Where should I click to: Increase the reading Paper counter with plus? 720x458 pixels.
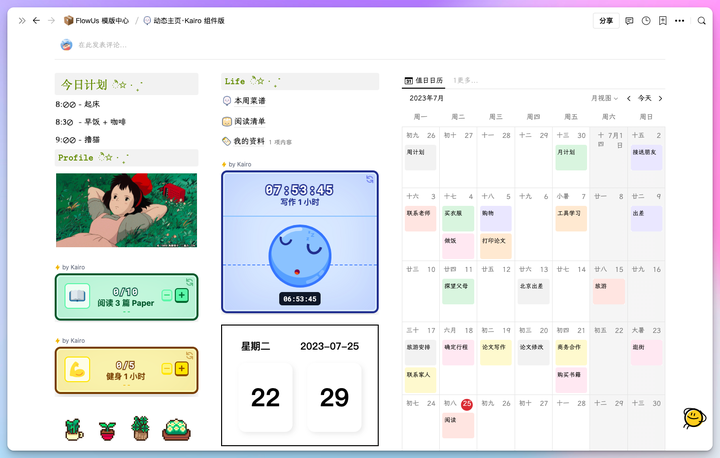181,295
